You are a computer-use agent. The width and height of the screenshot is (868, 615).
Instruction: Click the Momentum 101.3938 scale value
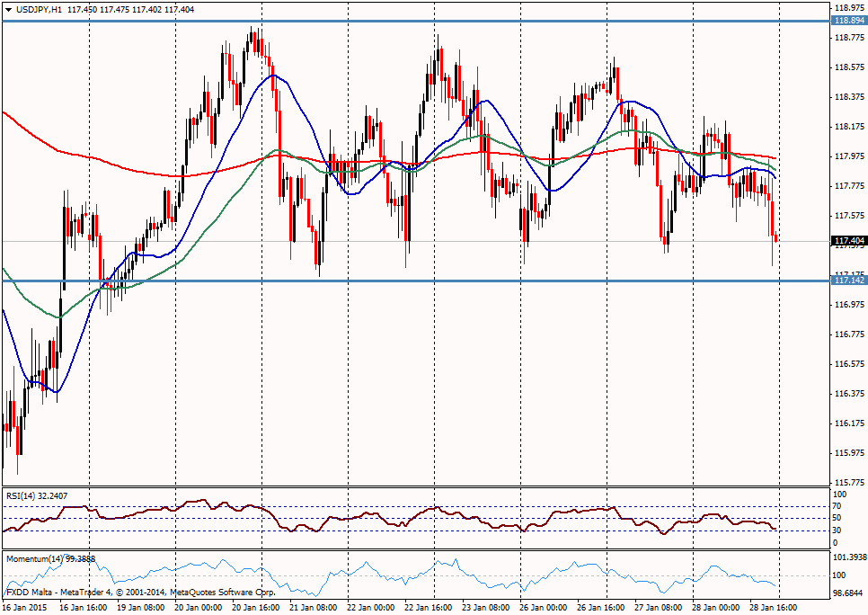click(847, 557)
